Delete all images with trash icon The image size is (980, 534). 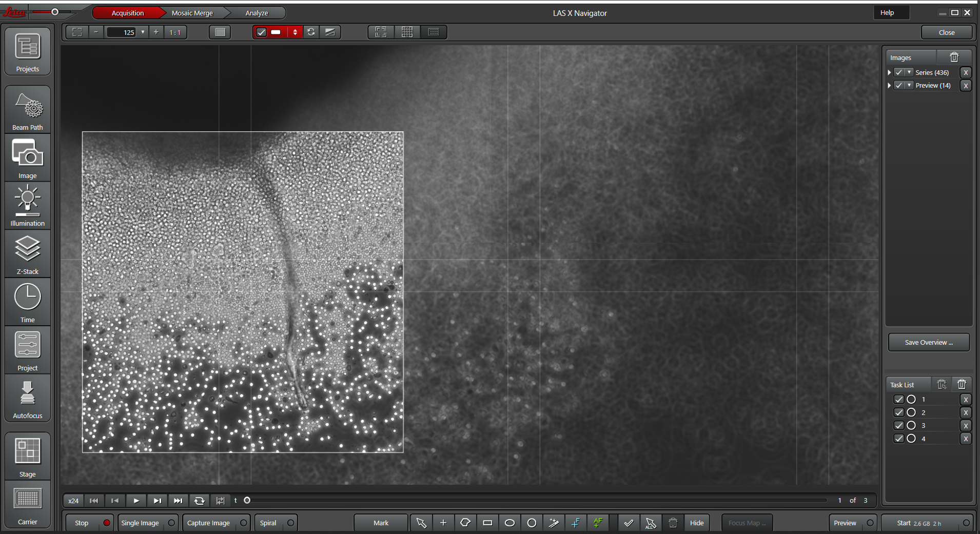click(x=954, y=57)
